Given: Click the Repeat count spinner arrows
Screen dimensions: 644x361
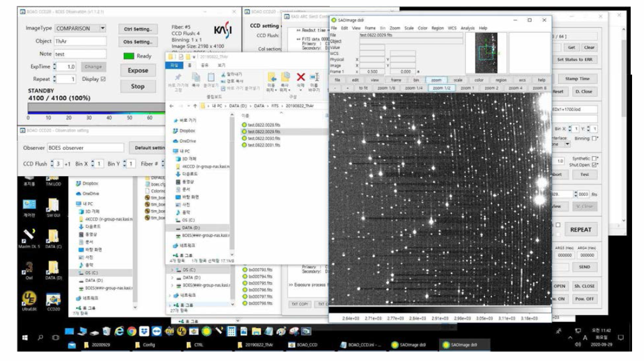Looking at the screenshot, I should click(x=54, y=79).
